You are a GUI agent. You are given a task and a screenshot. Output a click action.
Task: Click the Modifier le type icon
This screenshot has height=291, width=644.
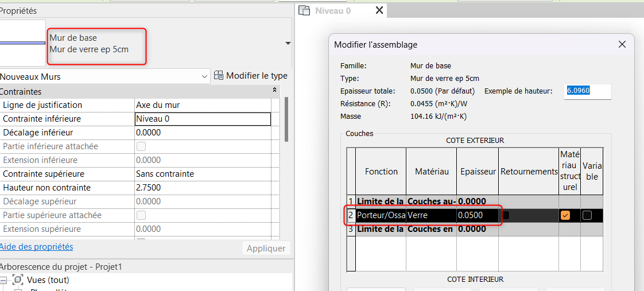(219, 76)
